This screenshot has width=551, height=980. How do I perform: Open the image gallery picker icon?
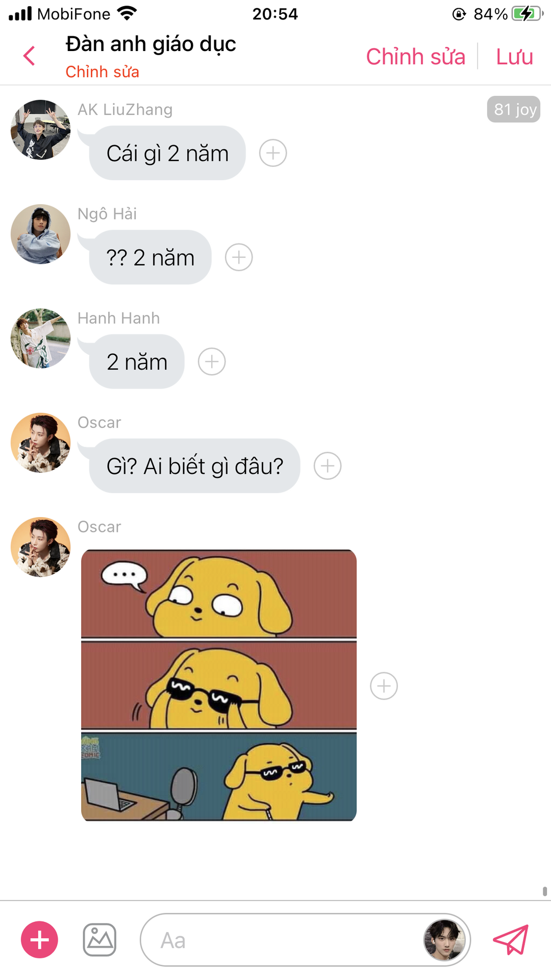pos(99,940)
